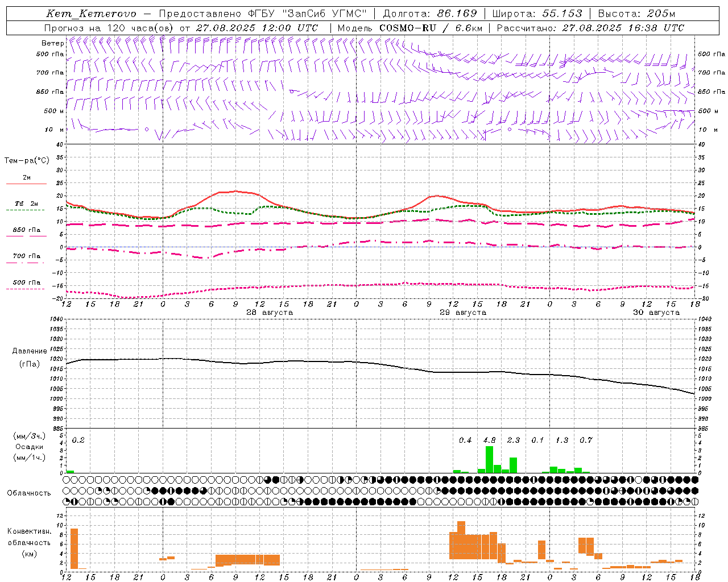
Task: Select the 'Осадки' precipitation label
Action: coord(30,447)
